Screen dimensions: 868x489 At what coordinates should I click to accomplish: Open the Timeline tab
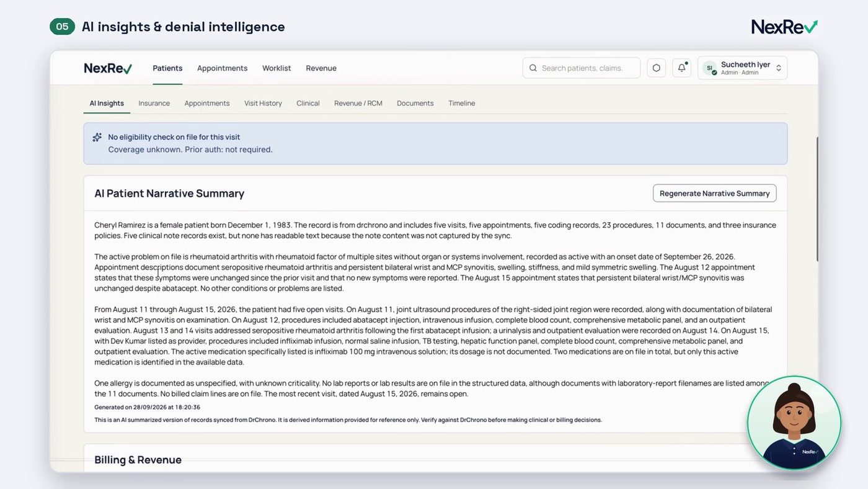tap(462, 103)
